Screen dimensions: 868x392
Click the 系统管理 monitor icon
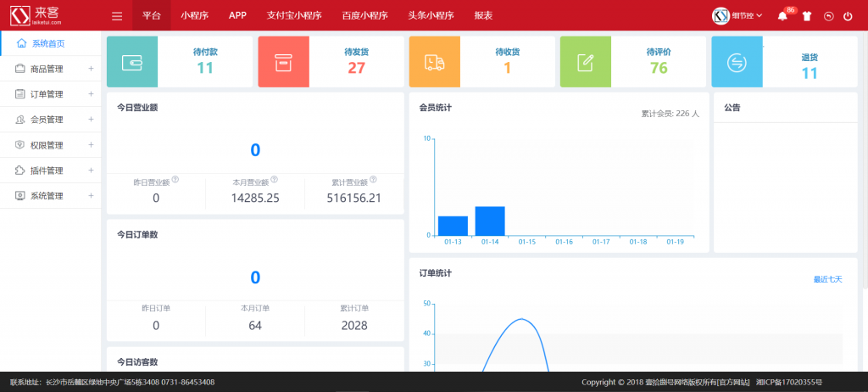click(x=20, y=196)
